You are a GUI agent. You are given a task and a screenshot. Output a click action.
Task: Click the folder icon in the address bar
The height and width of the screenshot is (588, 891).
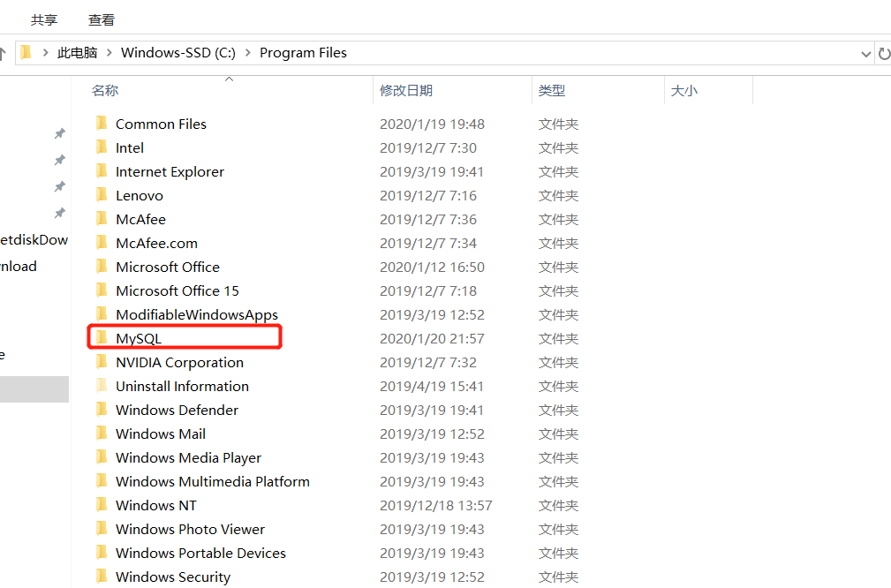point(26,53)
